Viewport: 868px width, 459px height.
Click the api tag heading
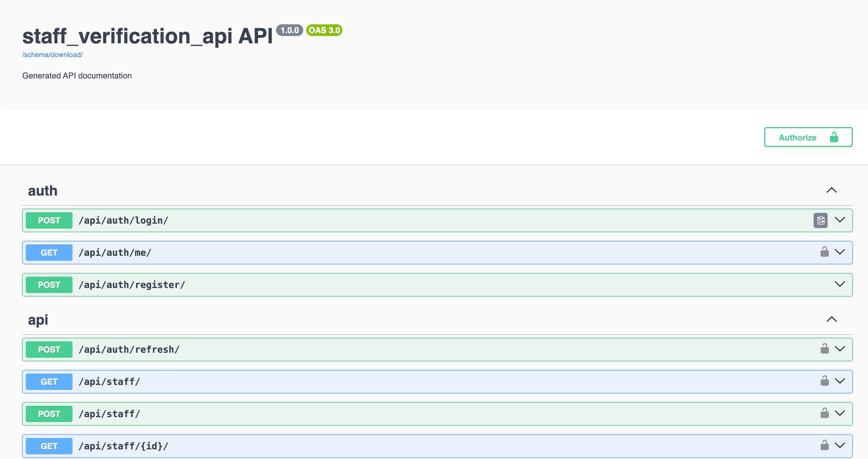[x=38, y=320]
